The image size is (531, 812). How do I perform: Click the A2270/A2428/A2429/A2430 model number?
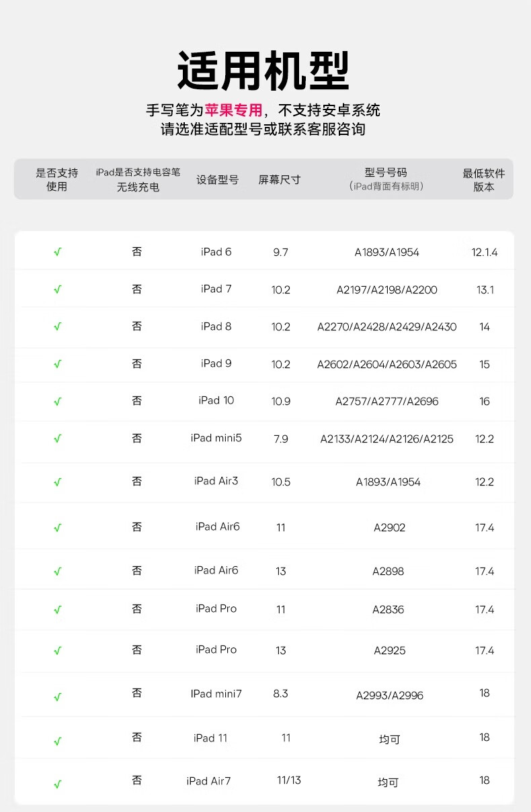click(x=387, y=327)
